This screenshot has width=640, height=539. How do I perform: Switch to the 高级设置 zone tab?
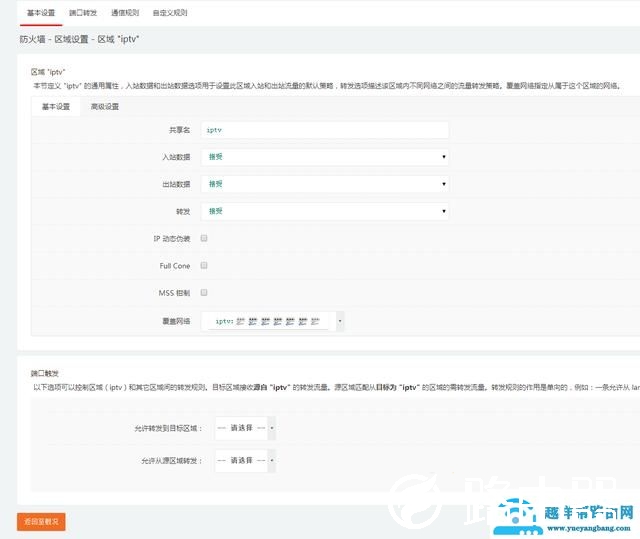[x=105, y=106]
